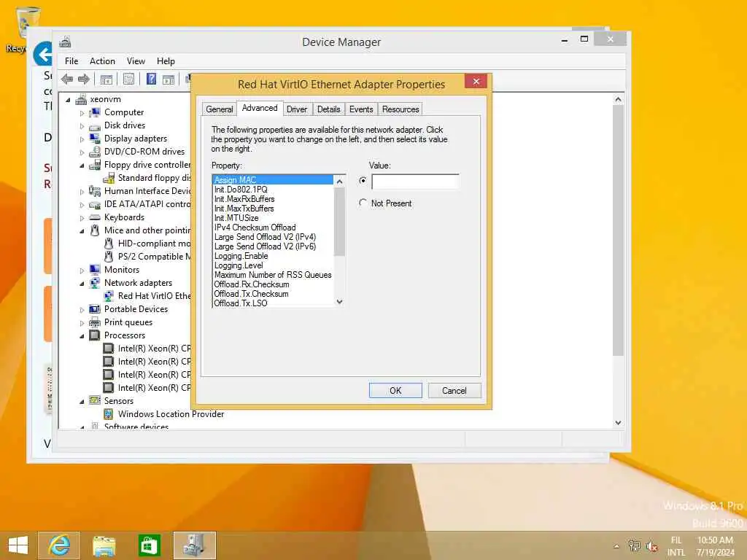Select the Value radio button
Viewport: 747px width, 560px height.
[x=363, y=181]
